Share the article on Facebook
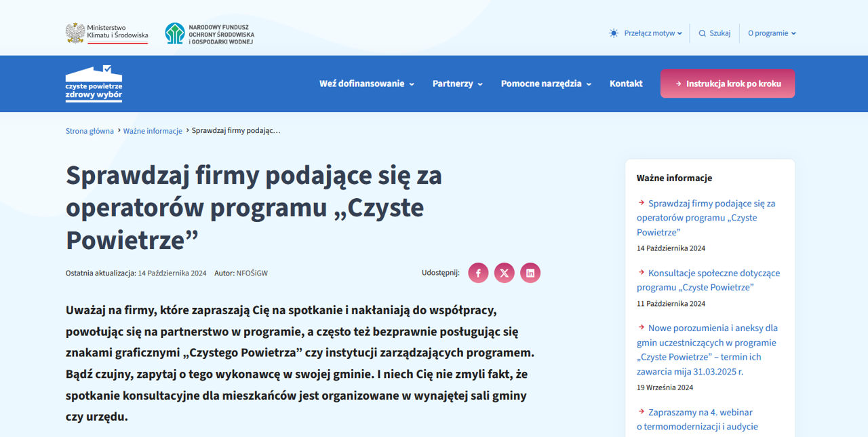The width and height of the screenshot is (868, 437). (478, 273)
